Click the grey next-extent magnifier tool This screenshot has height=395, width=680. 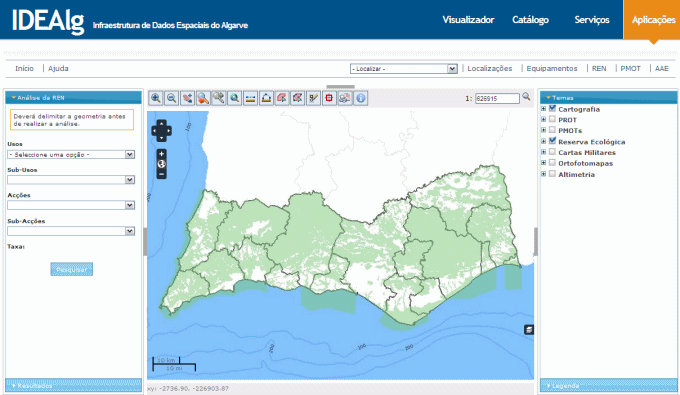click(219, 98)
